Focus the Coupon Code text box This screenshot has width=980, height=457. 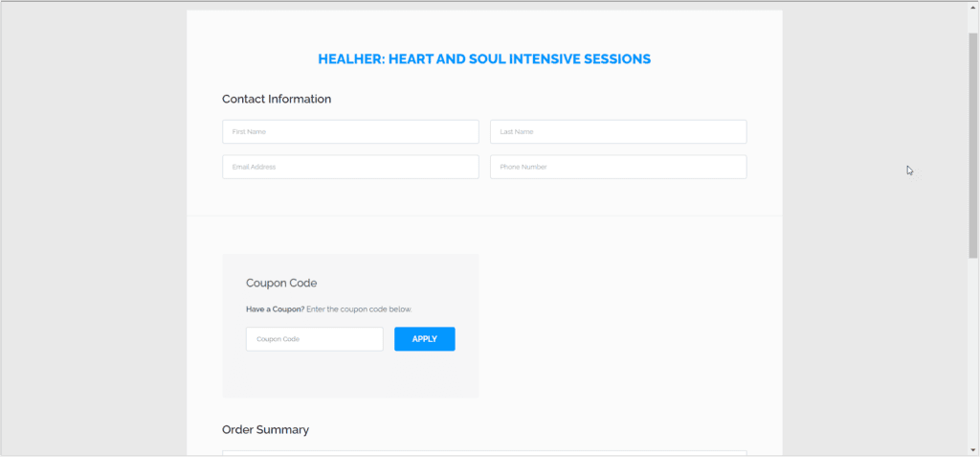(314, 339)
